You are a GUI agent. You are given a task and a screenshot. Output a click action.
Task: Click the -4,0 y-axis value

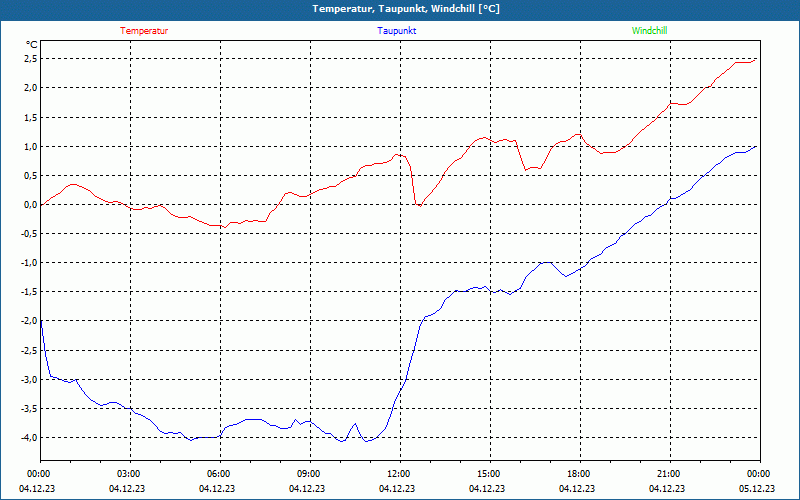coord(30,438)
